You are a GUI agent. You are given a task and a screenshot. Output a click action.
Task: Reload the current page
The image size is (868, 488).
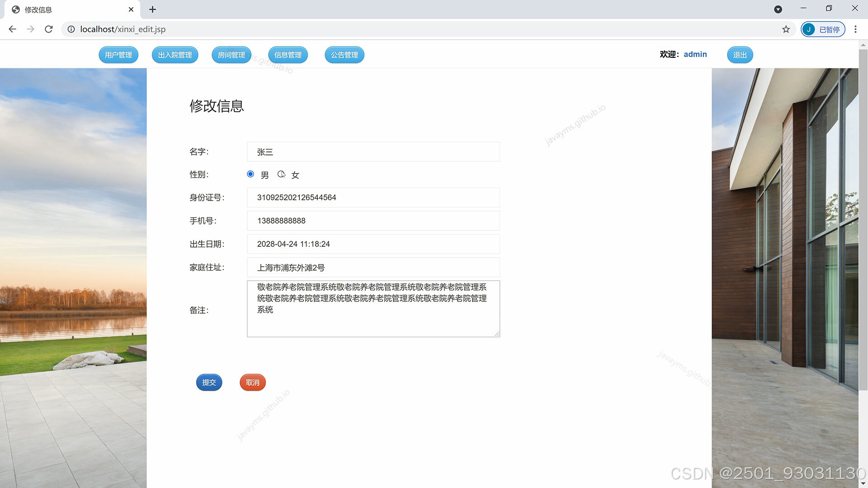click(x=49, y=29)
